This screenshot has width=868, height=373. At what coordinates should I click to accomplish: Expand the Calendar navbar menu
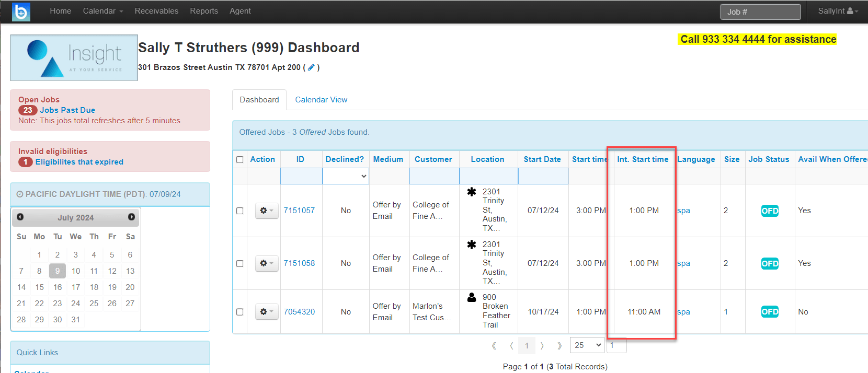103,11
